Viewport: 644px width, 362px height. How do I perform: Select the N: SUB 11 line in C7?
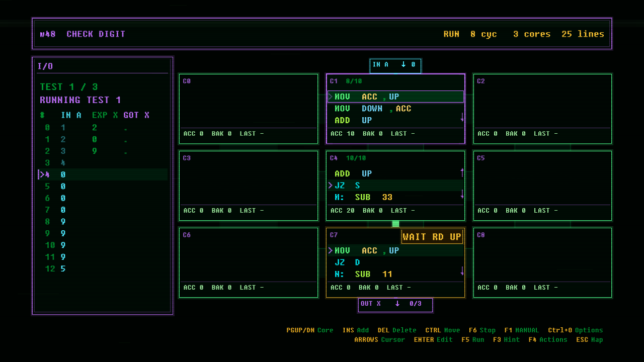[x=395, y=274]
